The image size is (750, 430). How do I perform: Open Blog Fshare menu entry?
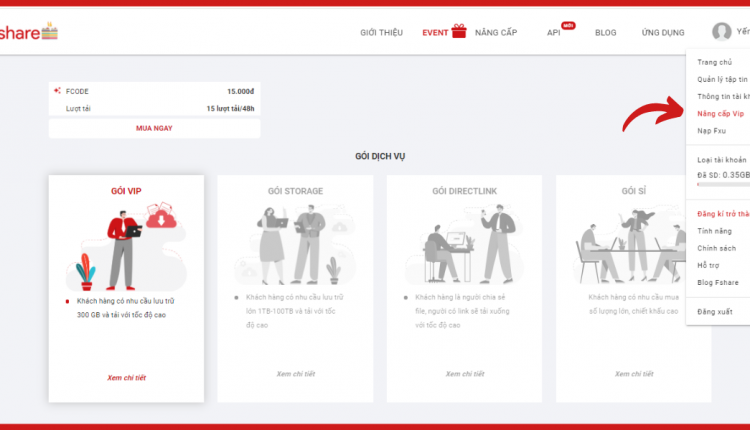(x=717, y=283)
